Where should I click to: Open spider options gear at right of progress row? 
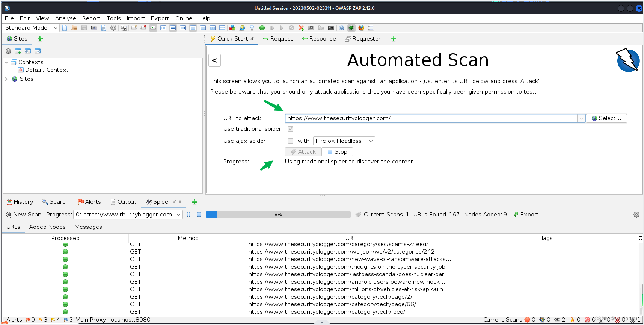[636, 215]
